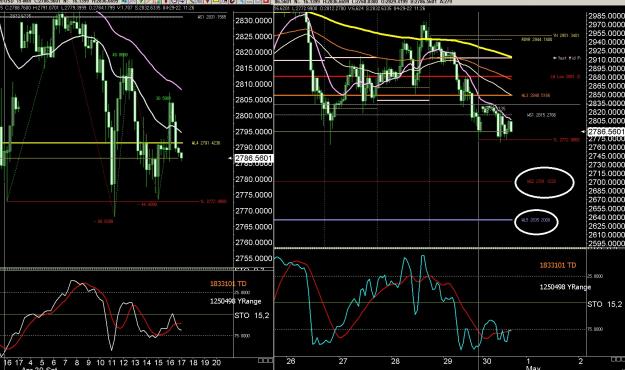
Task: Click 2770.0000 on left chart price axis
Action: tap(254, 211)
